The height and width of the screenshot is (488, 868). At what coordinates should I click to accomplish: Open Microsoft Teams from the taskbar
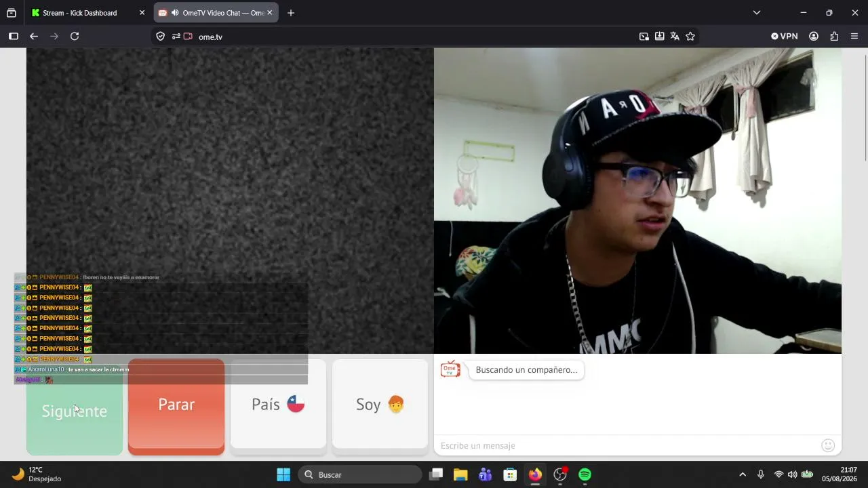point(486,474)
